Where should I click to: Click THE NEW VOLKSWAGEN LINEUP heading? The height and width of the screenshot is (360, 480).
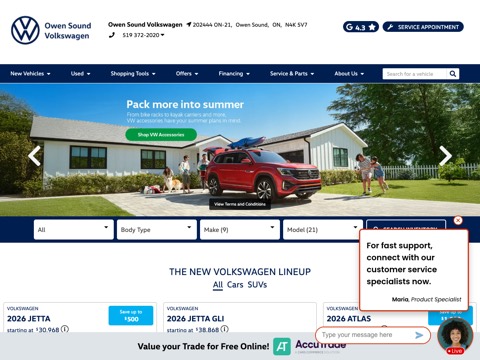coord(240,272)
